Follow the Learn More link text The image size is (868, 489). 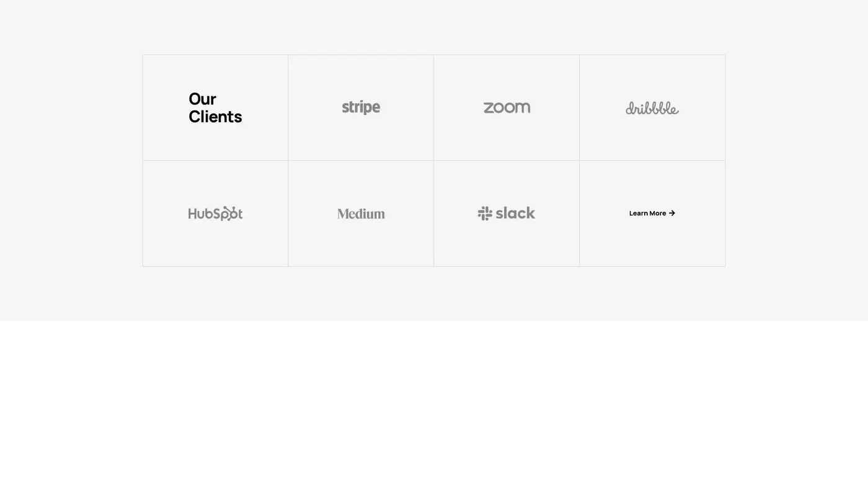[x=648, y=213]
